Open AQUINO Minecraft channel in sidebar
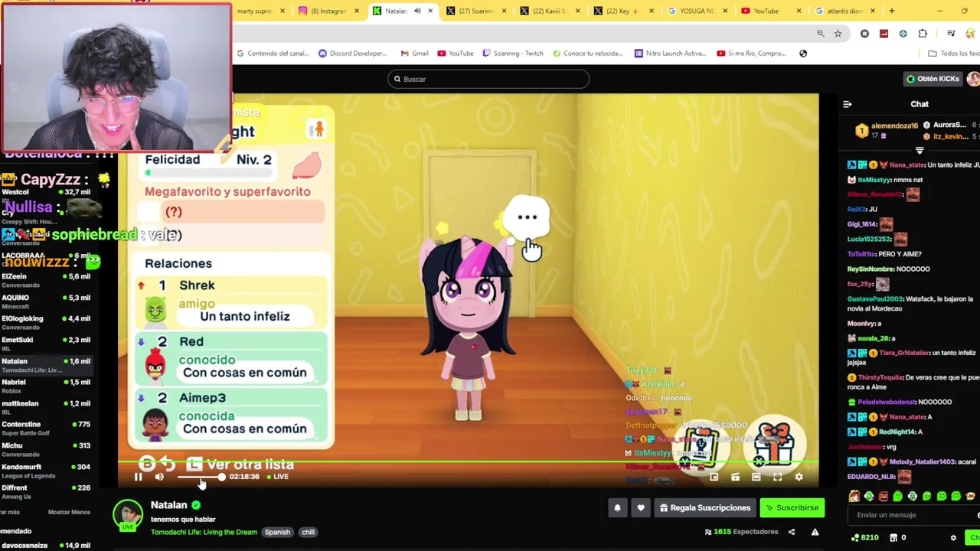The image size is (980, 551). [46, 302]
